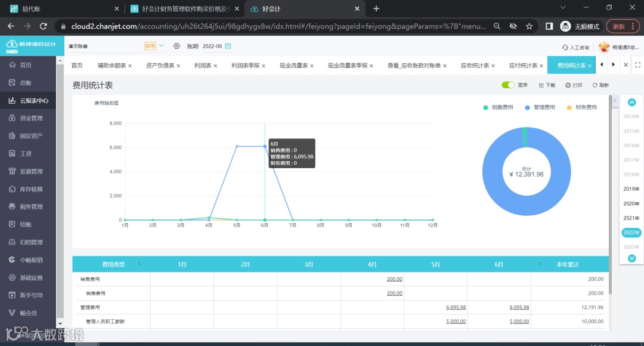This screenshot has width=644, height=346.
Task: Toggle the 图表 chart switch
Action: [x=507, y=85]
